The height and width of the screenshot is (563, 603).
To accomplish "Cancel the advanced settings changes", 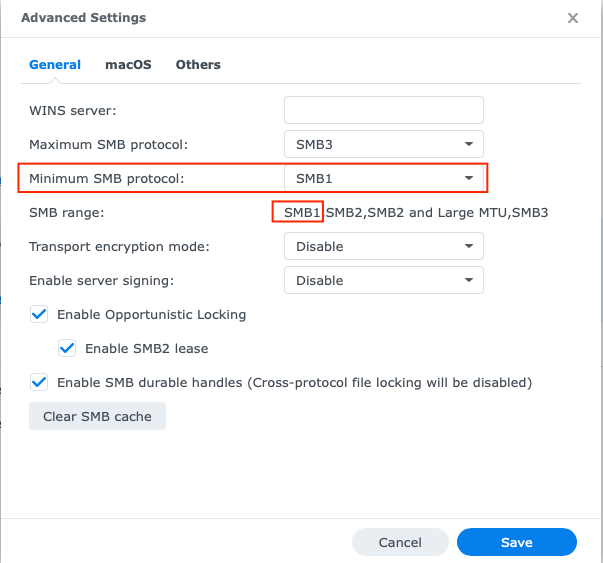I will point(400,542).
